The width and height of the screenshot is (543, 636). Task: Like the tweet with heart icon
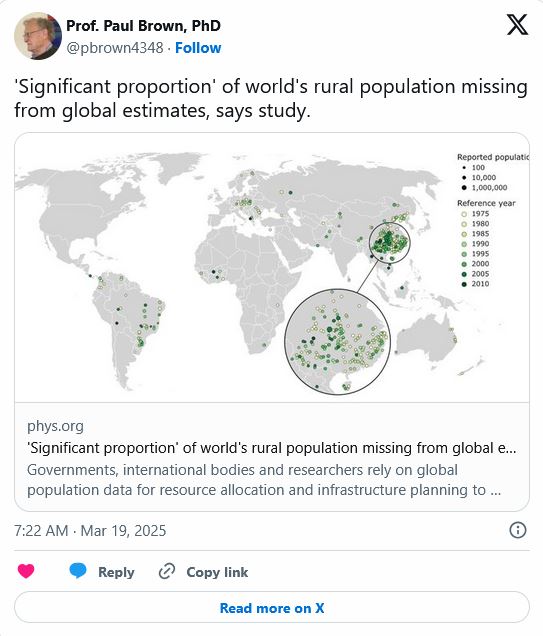26,571
